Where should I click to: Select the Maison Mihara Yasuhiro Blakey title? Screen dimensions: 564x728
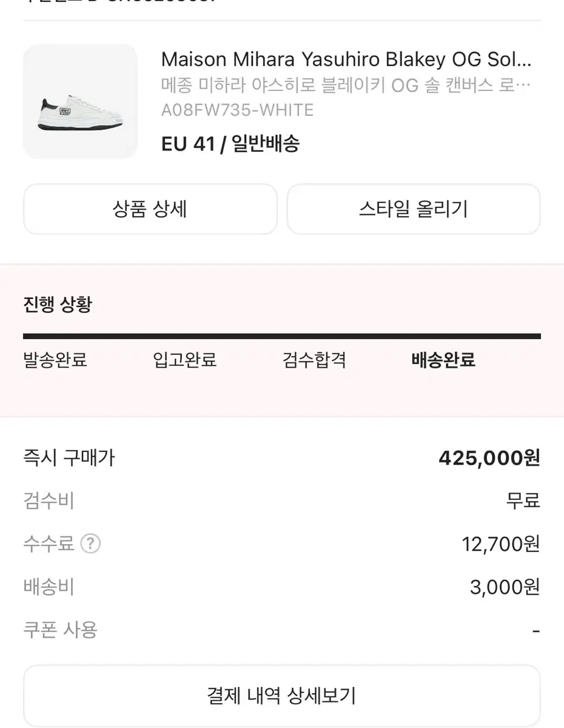346,59
